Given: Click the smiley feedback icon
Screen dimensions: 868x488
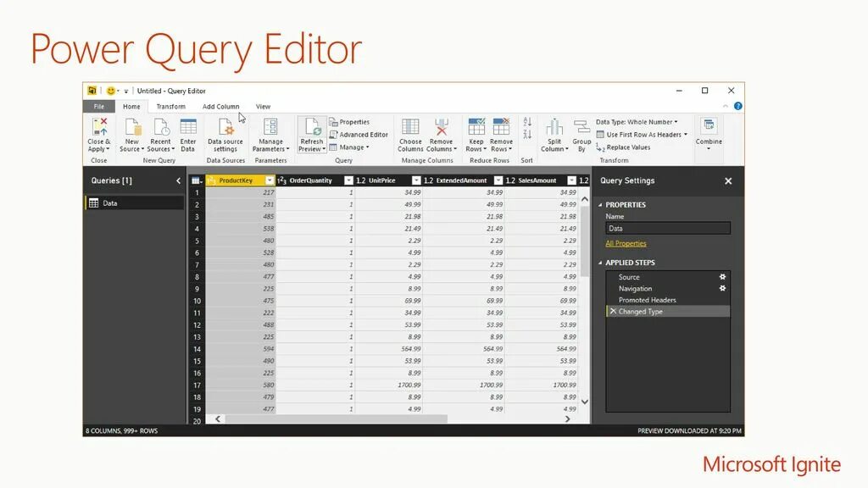Looking at the screenshot, I should click(111, 91).
